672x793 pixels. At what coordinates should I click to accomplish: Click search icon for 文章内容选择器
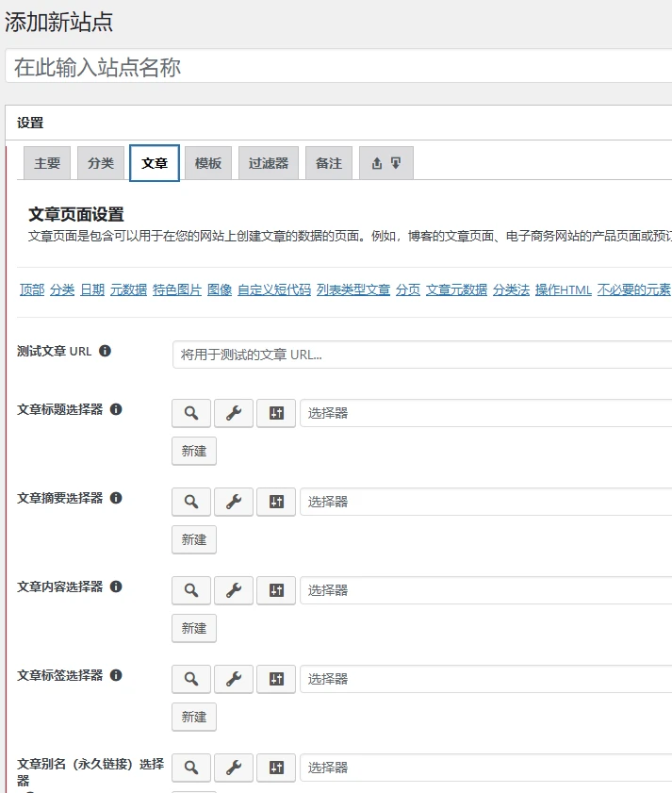coord(191,590)
